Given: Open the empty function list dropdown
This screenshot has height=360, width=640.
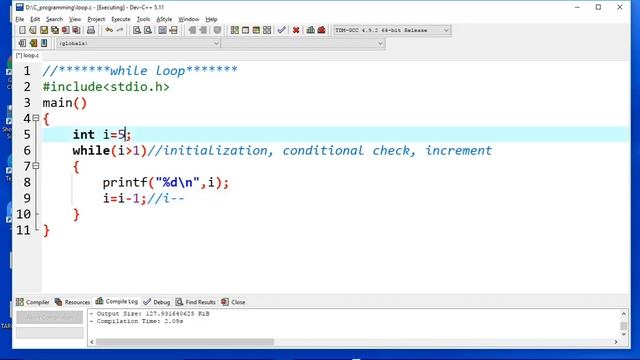Looking at the screenshot, I should point(303,43).
